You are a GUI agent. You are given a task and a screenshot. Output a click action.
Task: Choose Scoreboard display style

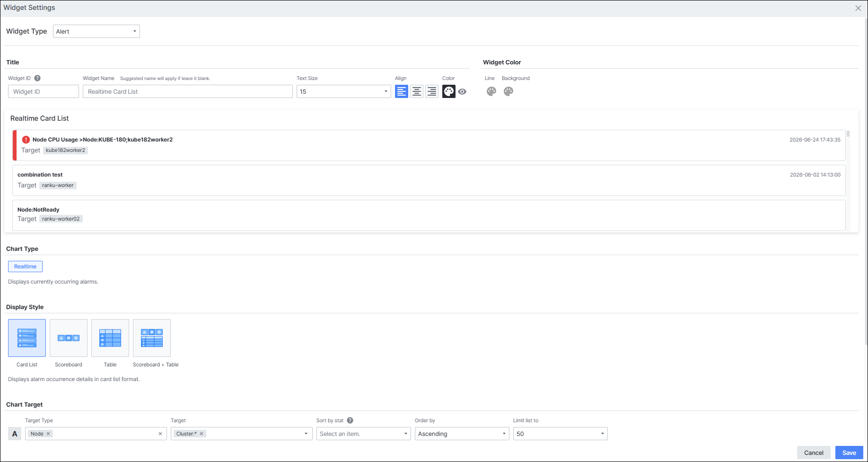pyautogui.click(x=69, y=338)
